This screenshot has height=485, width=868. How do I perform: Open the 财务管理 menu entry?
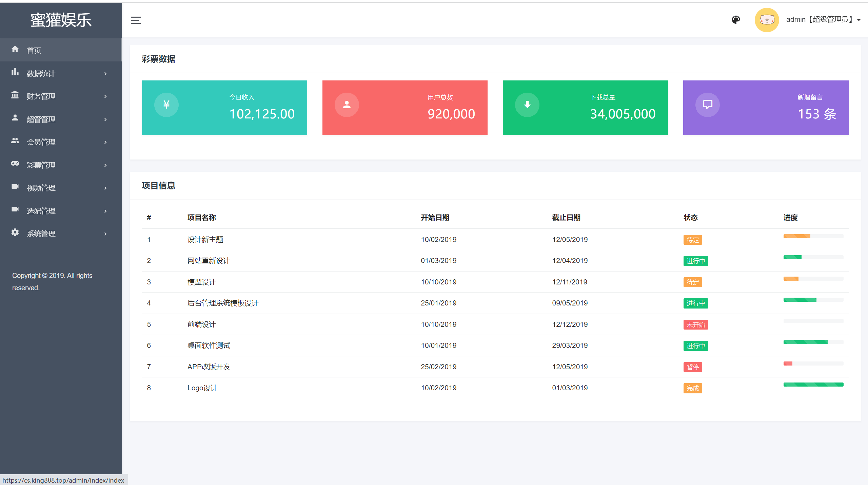[x=41, y=96]
